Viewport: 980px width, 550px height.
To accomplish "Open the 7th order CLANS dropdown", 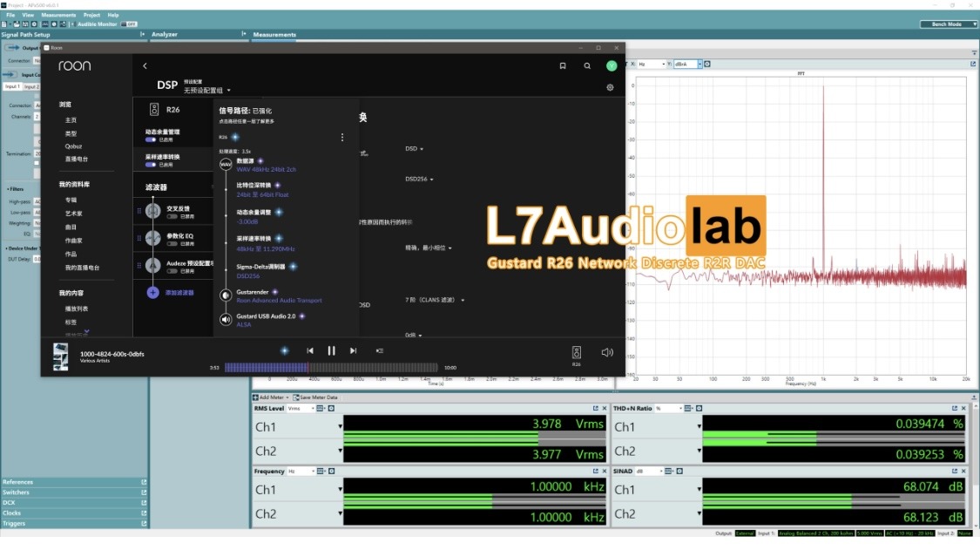I will pyautogui.click(x=435, y=301).
